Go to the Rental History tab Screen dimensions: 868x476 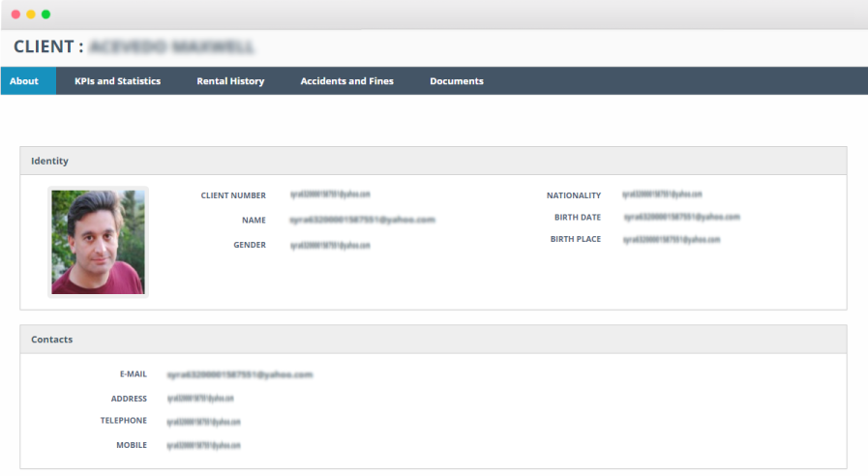click(x=230, y=81)
